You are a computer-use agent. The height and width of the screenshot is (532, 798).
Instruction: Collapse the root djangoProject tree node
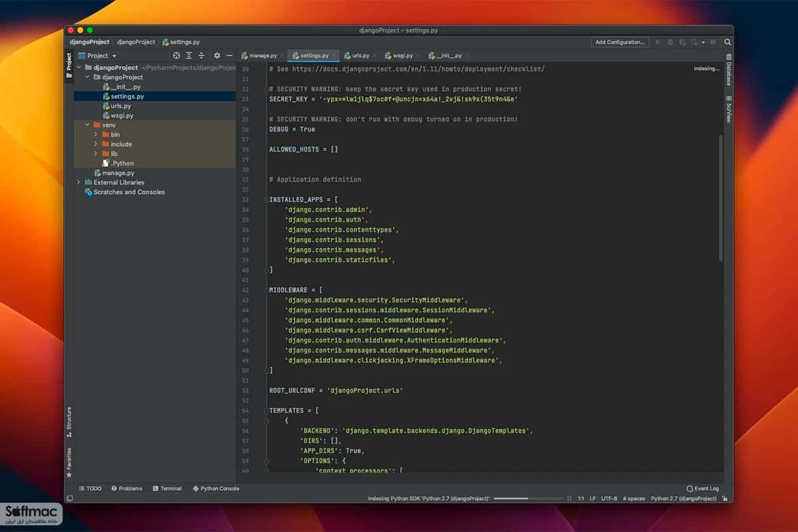79,68
